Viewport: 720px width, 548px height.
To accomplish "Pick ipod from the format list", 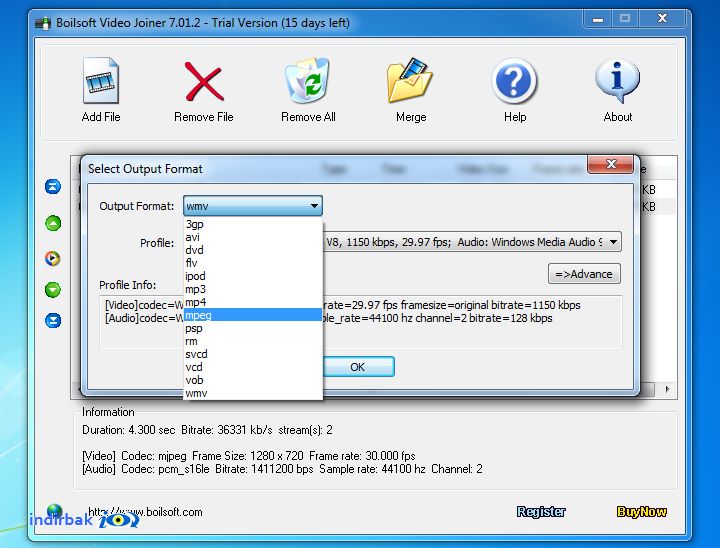I will [253, 276].
